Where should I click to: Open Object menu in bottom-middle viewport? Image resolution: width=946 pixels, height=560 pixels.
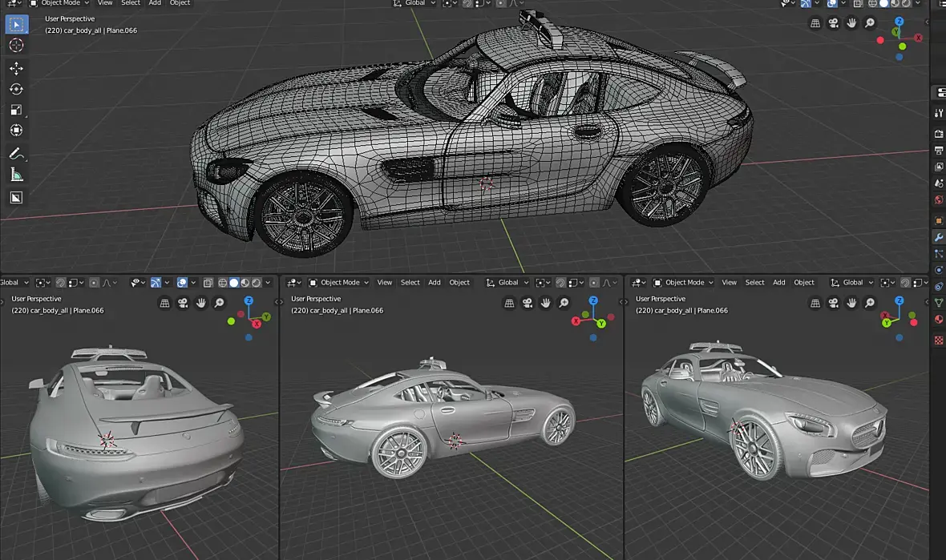[x=459, y=282]
